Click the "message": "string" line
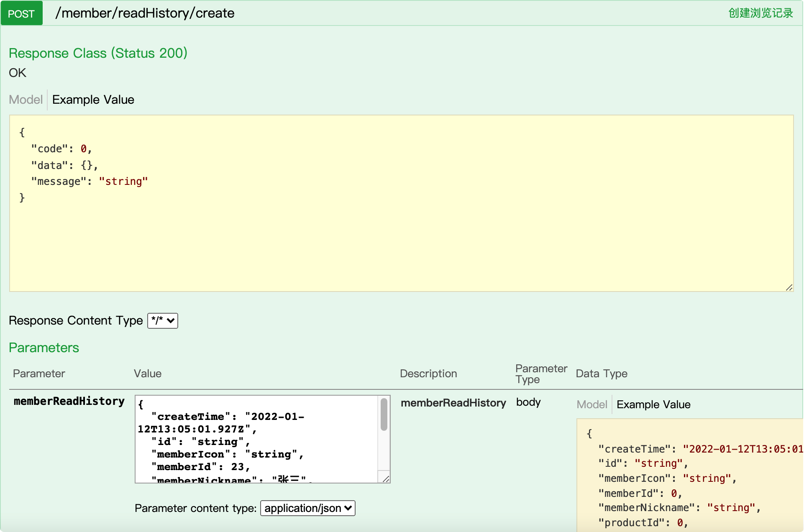The height and width of the screenshot is (532, 804). [90, 182]
